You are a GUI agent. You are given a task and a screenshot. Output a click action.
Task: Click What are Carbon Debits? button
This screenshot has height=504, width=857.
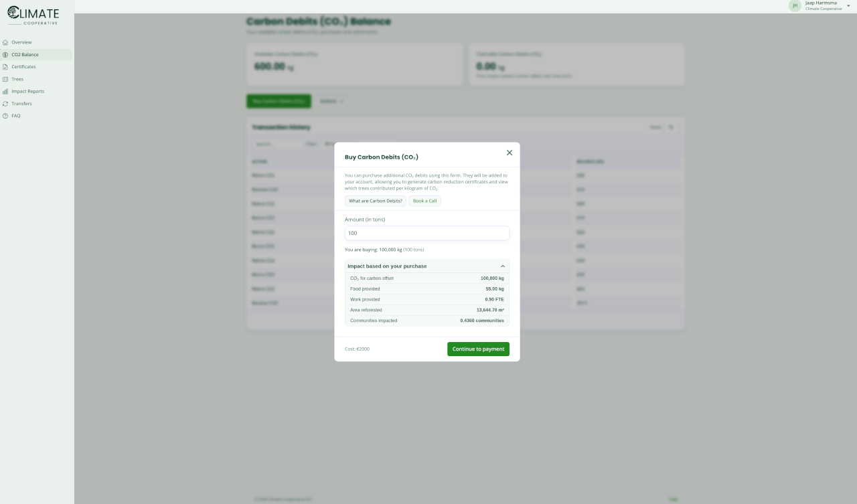(x=376, y=201)
